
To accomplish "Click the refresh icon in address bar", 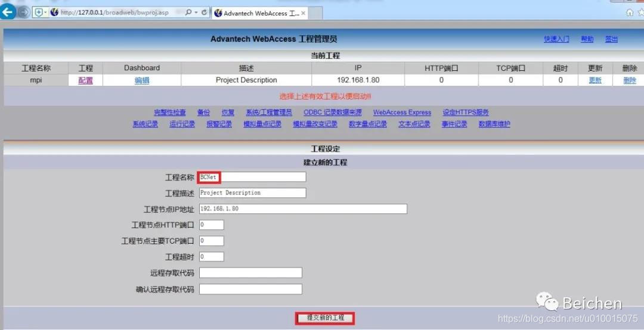I will tap(204, 13).
